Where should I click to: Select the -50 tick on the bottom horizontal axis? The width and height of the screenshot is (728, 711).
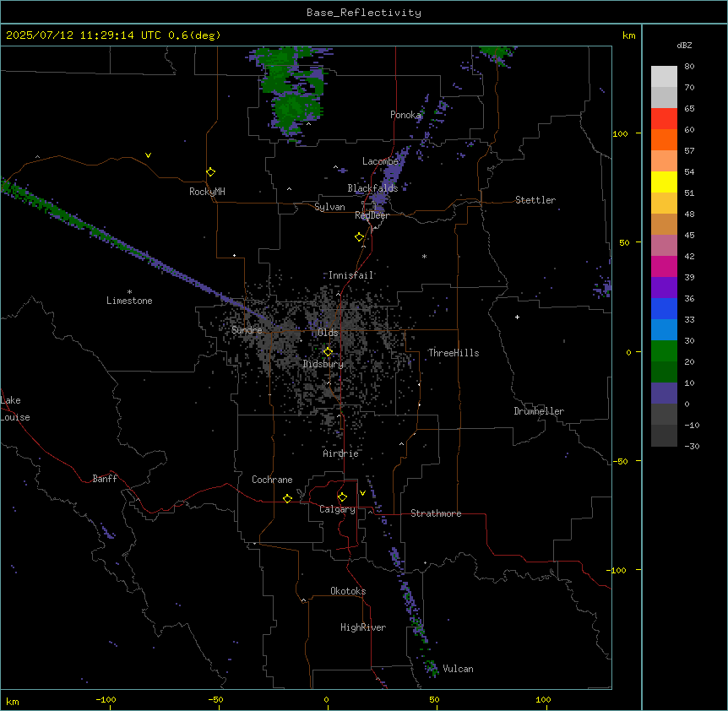pos(215,700)
